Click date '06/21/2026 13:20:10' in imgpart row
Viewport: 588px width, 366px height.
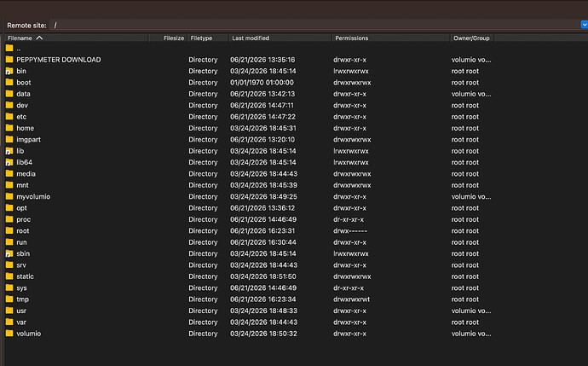pyautogui.click(x=262, y=140)
